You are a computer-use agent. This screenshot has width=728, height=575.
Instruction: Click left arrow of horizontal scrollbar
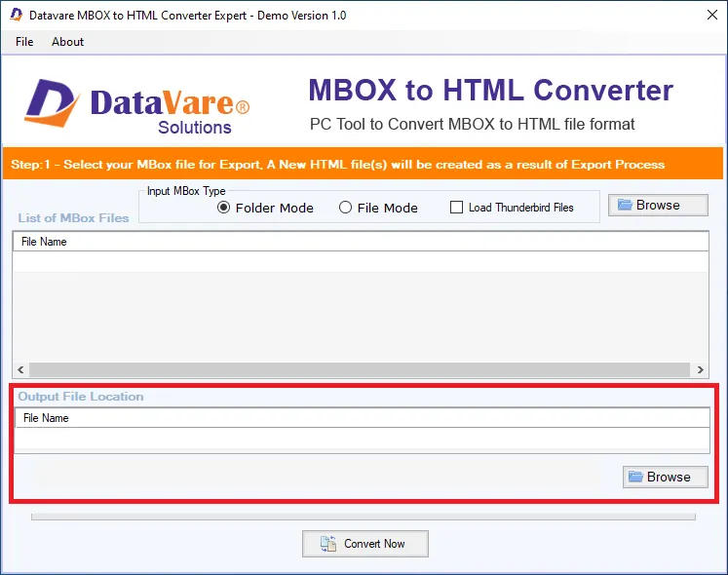[20, 369]
